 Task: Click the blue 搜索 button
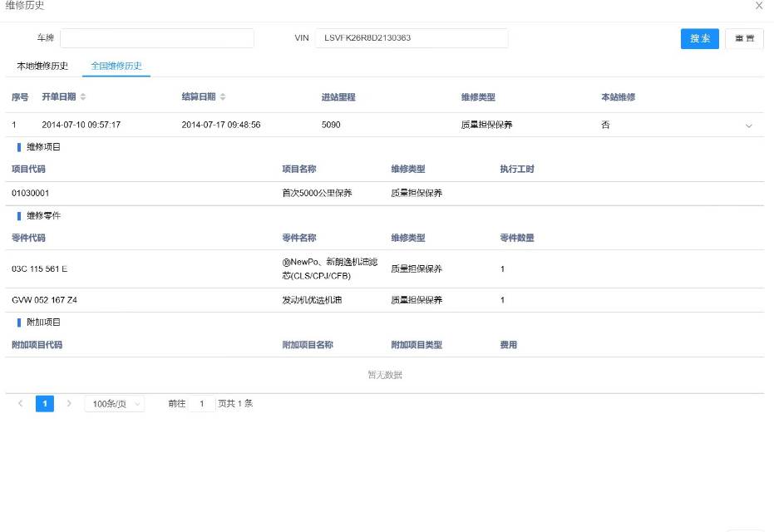click(699, 38)
